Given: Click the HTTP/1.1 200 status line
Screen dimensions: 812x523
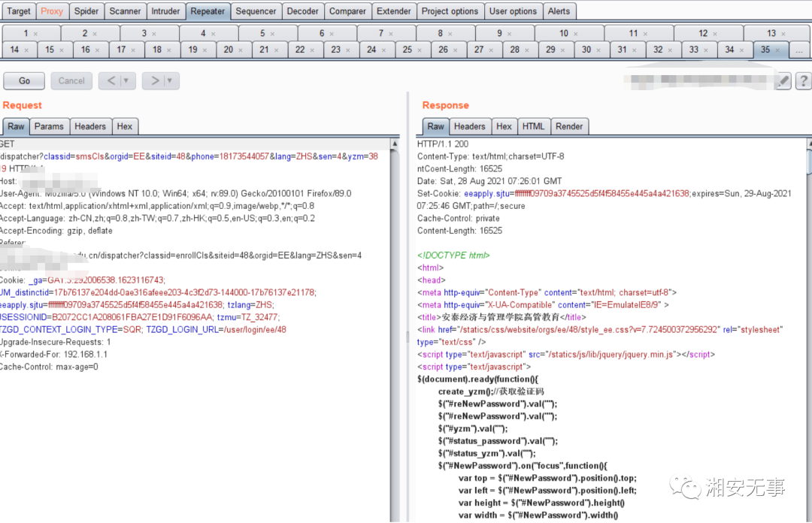Looking at the screenshot, I should pyautogui.click(x=443, y=144).
